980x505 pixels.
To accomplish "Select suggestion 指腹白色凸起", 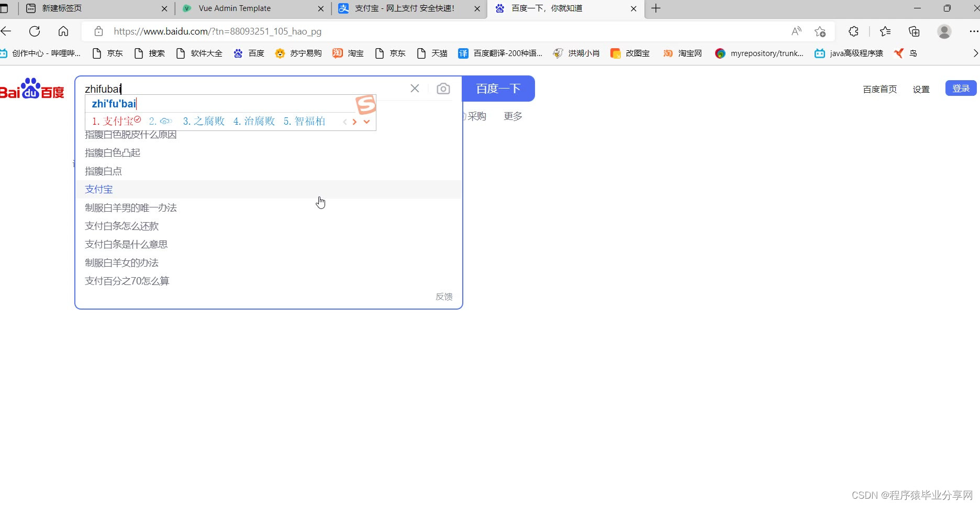I will [269, 152].
